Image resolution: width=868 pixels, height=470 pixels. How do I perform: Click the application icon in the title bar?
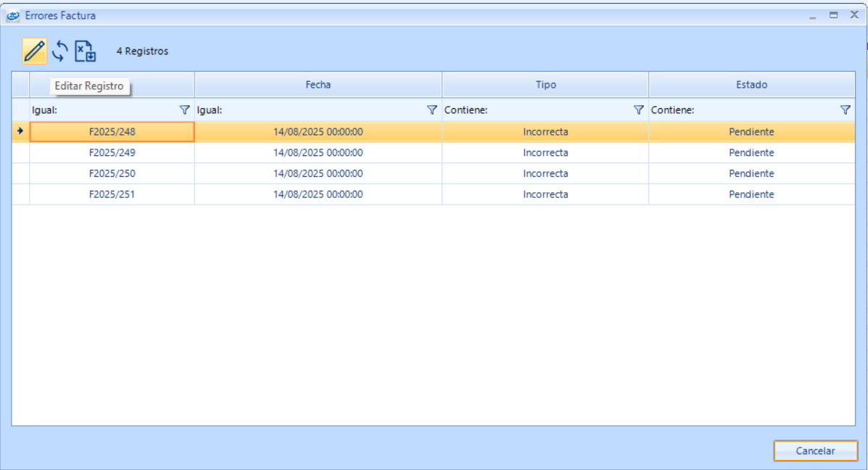tap(12, 15)
